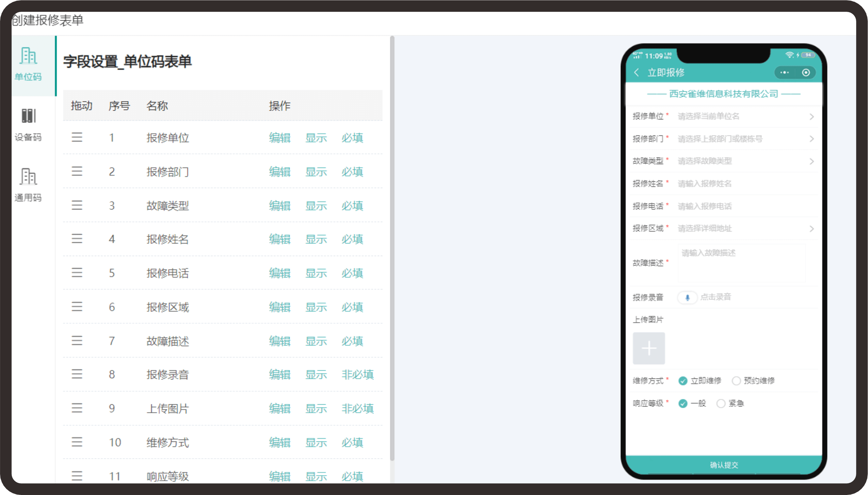The image size is (868, 495).
Task: Tap the 确认提交 submit button
Action: pos(724,465)
